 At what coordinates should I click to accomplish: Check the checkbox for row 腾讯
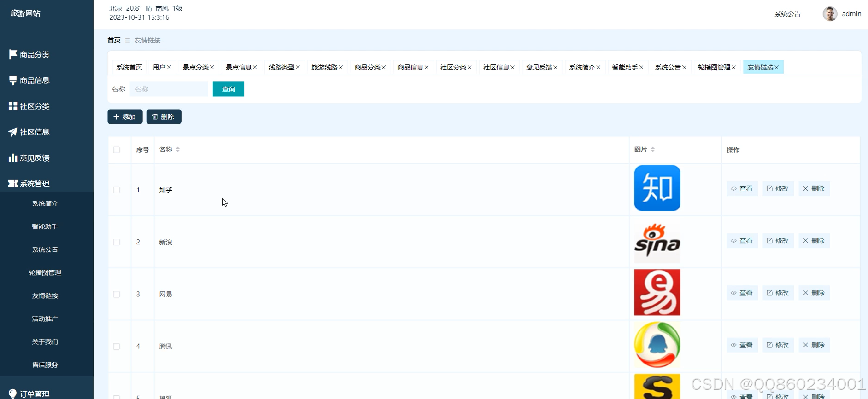click(x=117, y=346)
